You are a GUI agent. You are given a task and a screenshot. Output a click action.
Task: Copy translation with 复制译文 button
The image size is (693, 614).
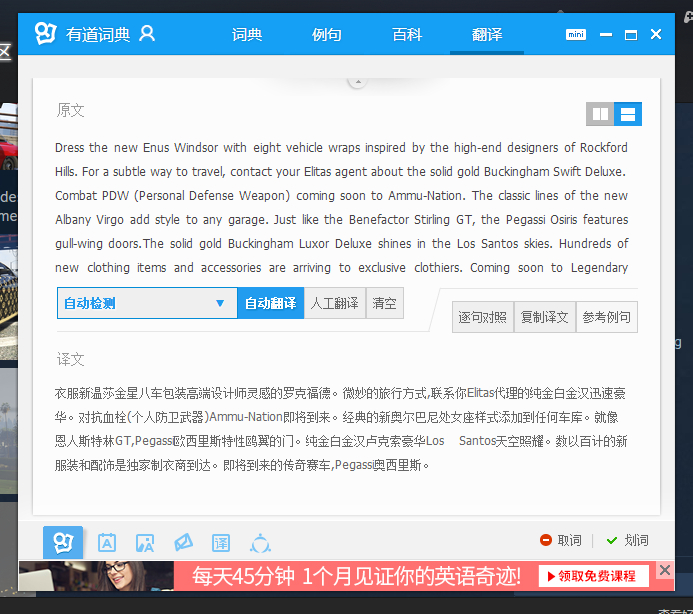tap(544, 317)
